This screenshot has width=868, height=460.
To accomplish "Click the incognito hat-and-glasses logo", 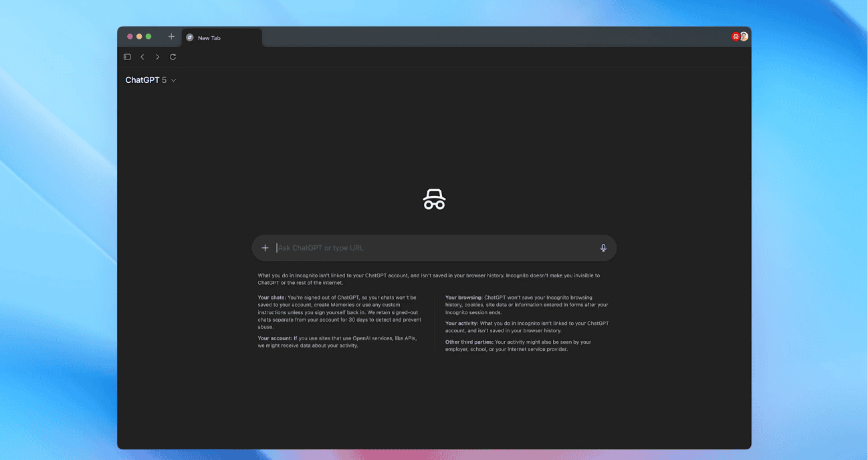I will pos(434,199).
